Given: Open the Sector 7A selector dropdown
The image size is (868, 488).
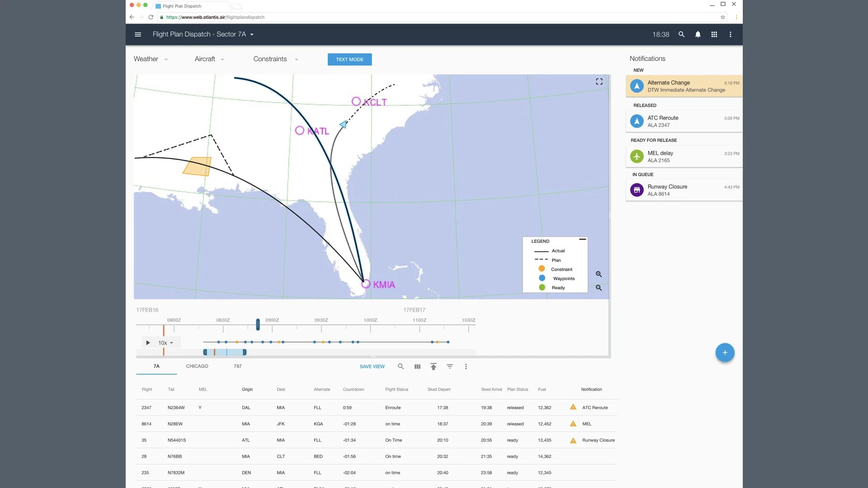Looking at the screenshot, I should [252, 34].
